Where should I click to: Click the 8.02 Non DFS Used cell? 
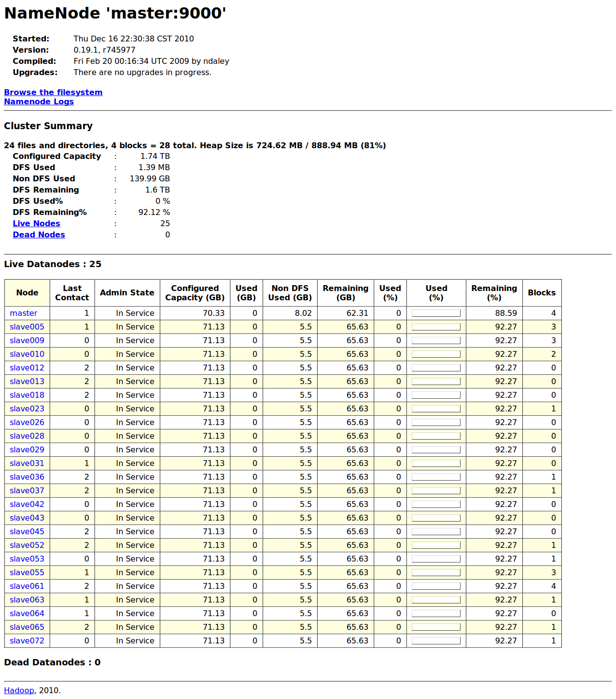pos(290,313)
